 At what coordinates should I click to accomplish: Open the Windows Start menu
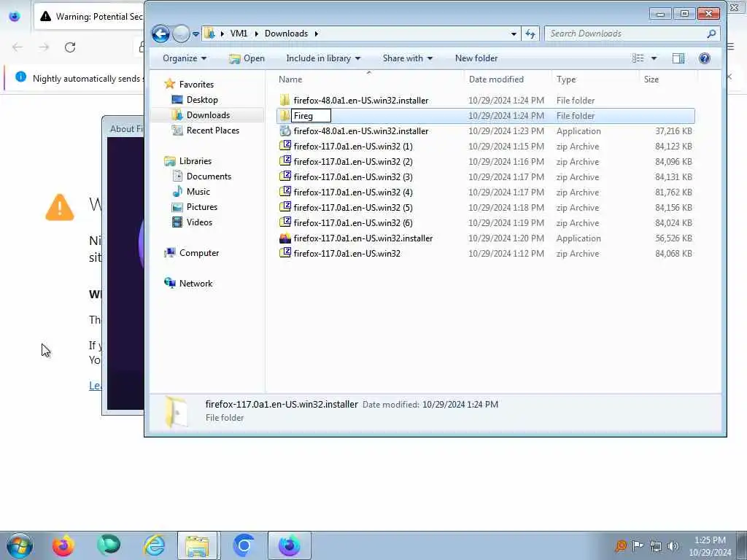tap(20, 545)
